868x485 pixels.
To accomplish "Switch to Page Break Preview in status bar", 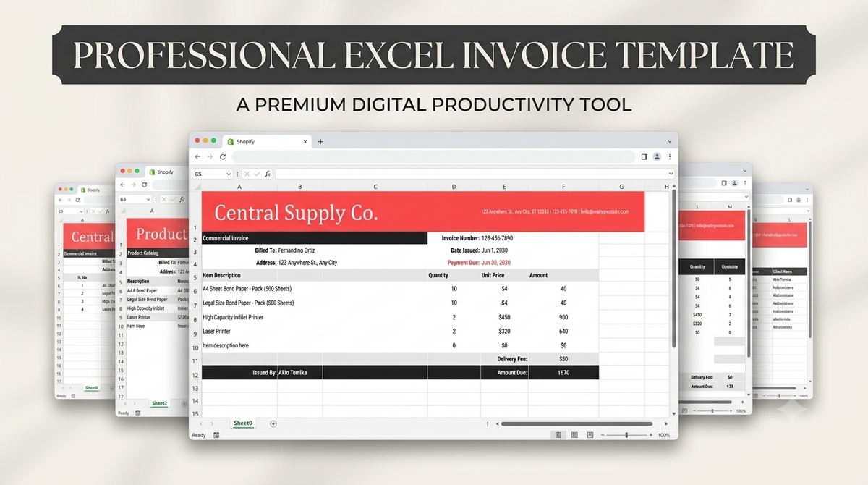I will (590, 435).
